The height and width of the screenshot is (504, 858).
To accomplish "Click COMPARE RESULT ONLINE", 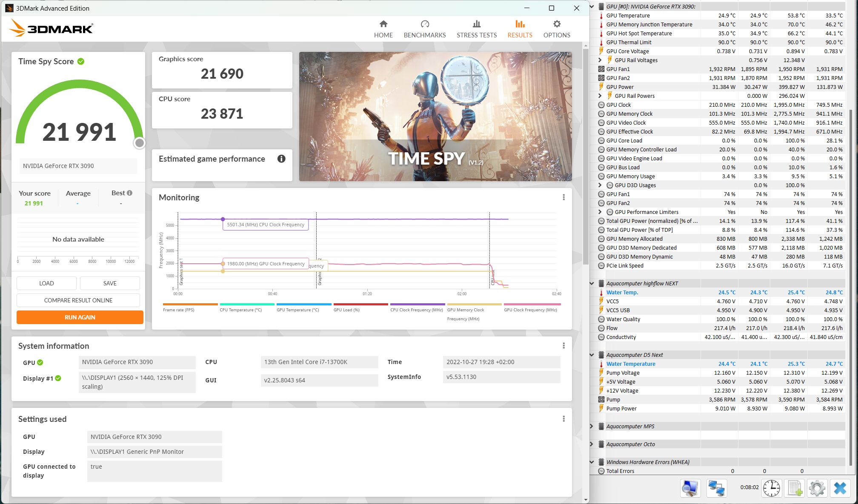I will click(x=78, y=300).
